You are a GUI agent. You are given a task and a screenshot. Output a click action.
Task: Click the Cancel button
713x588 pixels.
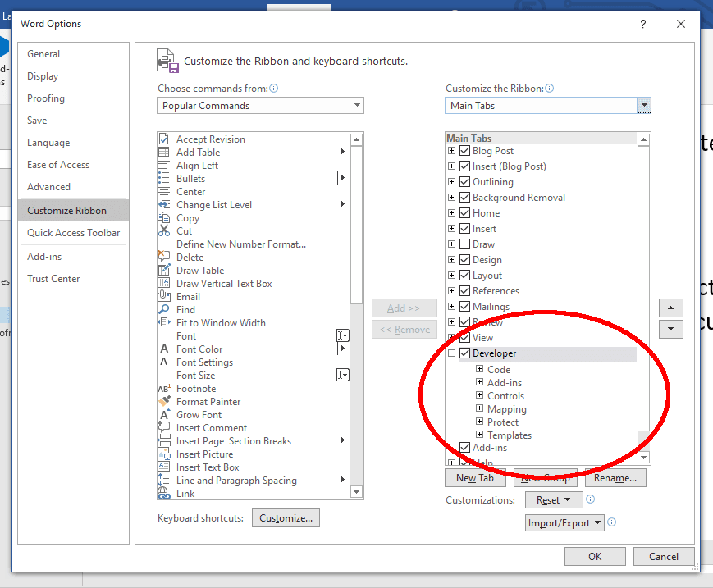coord(664,557)
